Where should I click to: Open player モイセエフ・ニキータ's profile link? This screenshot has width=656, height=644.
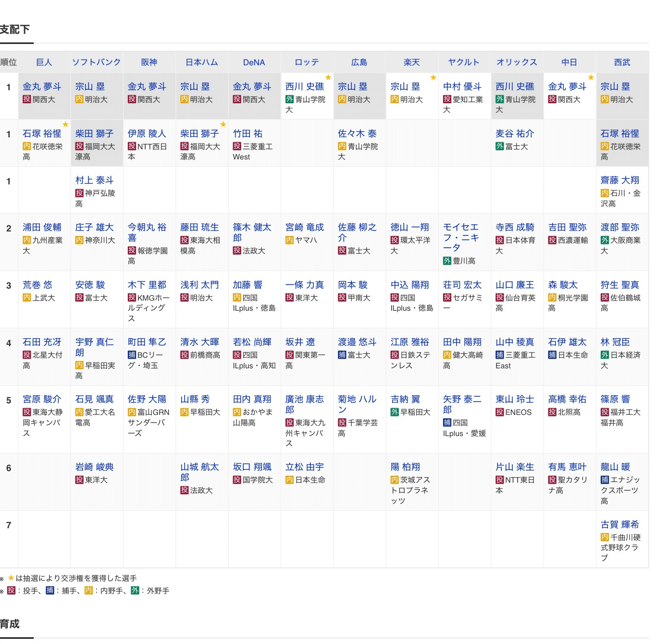[x=461, y=237]
